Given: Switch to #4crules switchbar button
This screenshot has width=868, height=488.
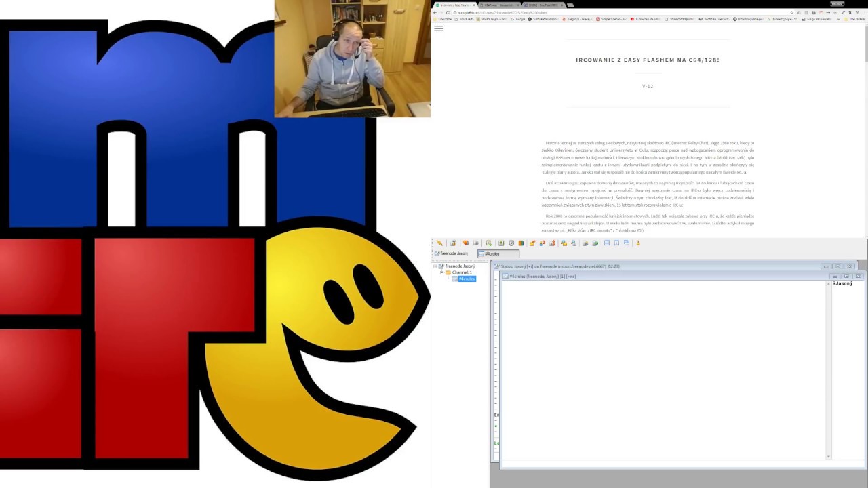Looking at the screenshot, I should [498, 253].
